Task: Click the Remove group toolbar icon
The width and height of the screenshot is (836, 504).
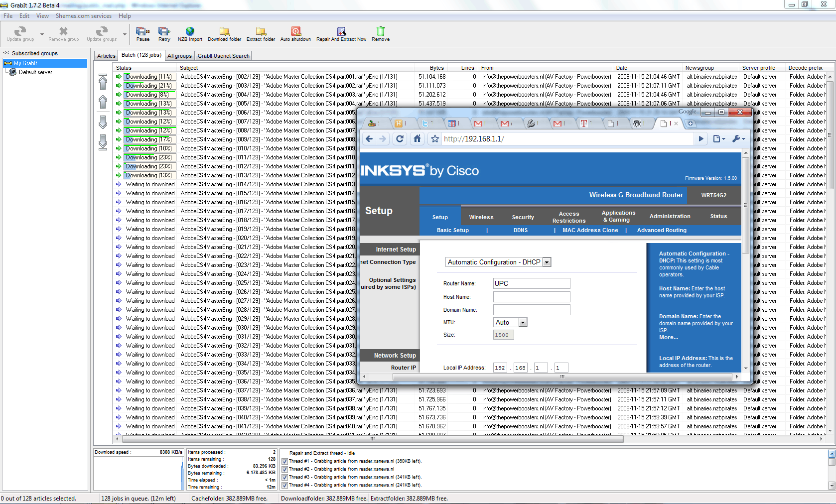Action: click(63, 31)
